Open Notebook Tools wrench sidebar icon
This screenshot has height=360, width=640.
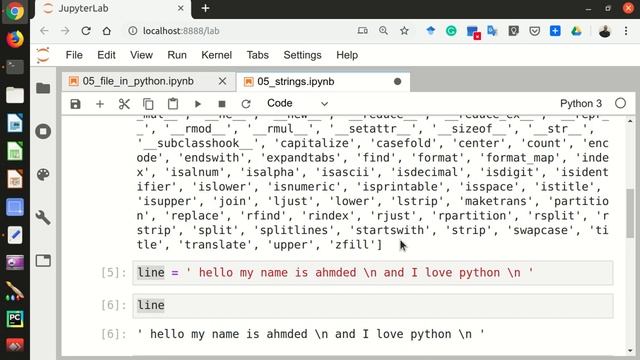click(43, 218)
